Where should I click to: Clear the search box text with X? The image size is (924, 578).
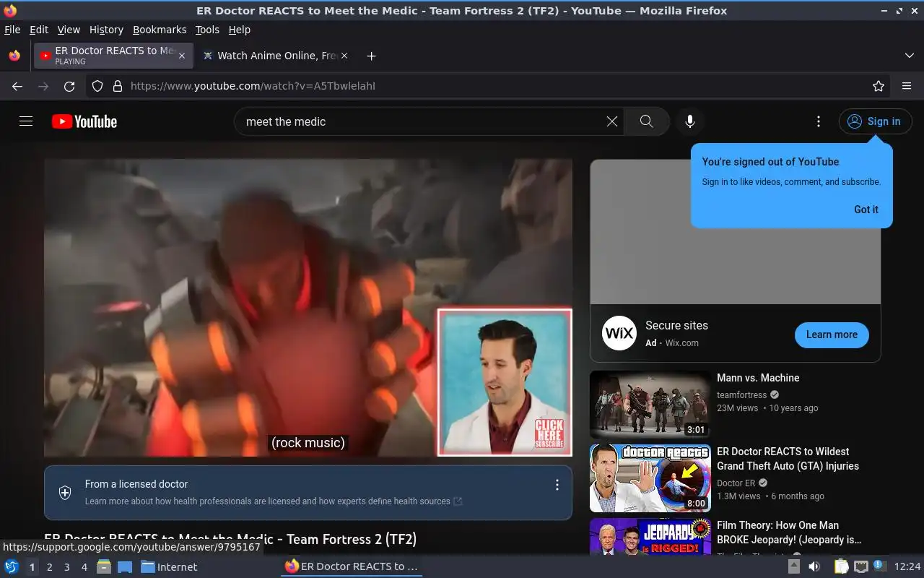coord(612,121)
